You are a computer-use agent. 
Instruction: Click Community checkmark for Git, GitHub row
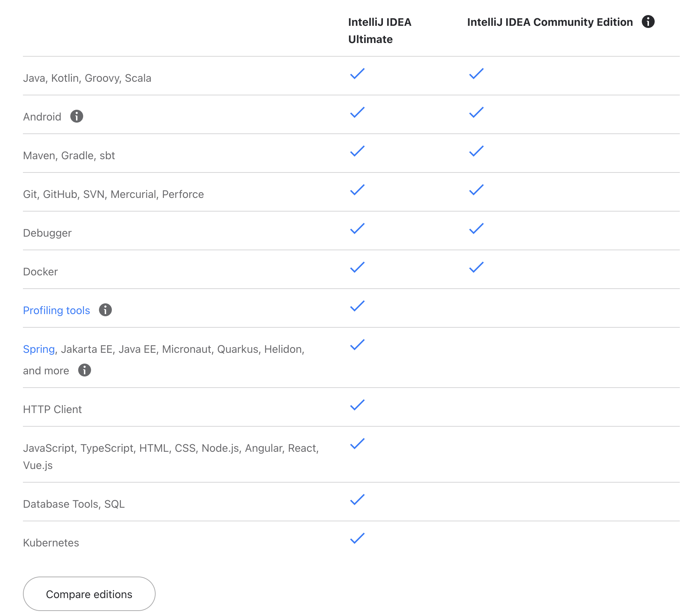(476, 190)
